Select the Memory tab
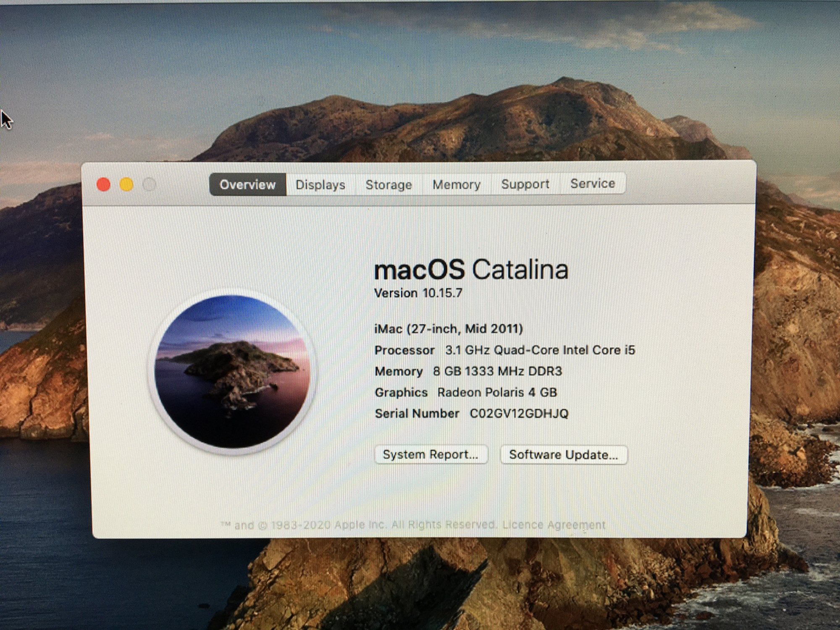The height and width of the screenshot is (630, 840). (x=457, y=184)
